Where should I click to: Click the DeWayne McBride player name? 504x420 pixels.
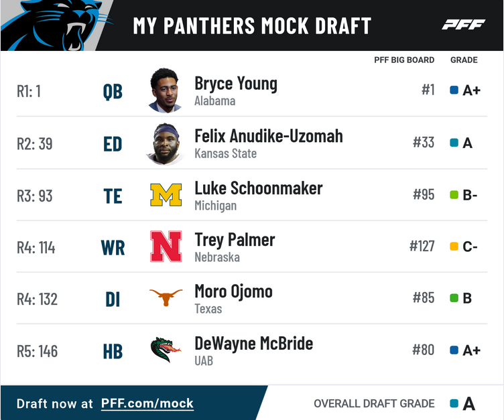[x=253, y=344]
